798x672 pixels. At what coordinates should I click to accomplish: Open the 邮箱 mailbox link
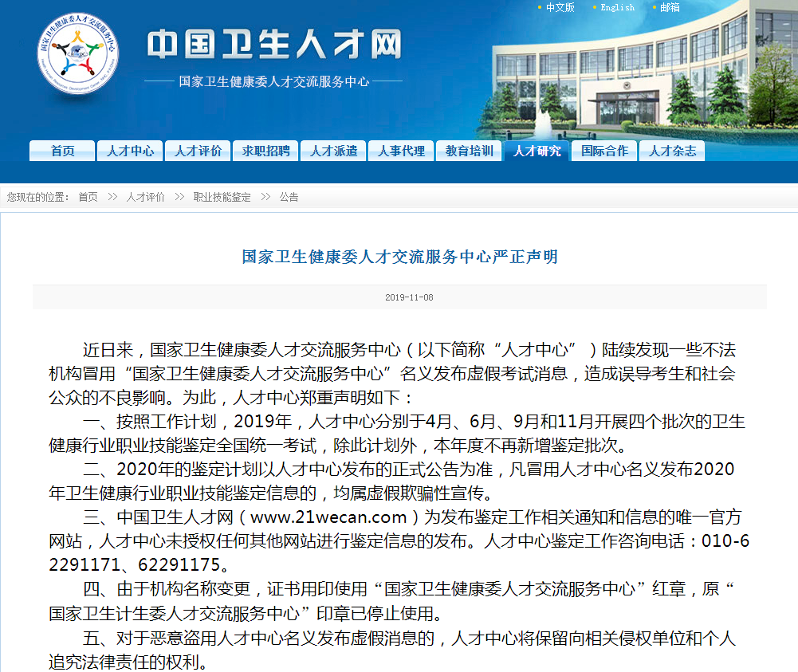point(670,7)
